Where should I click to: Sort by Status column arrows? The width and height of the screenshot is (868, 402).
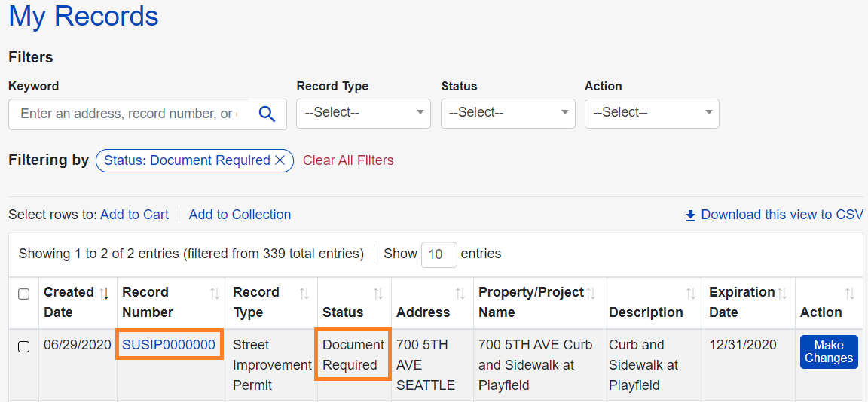(378, 294)
